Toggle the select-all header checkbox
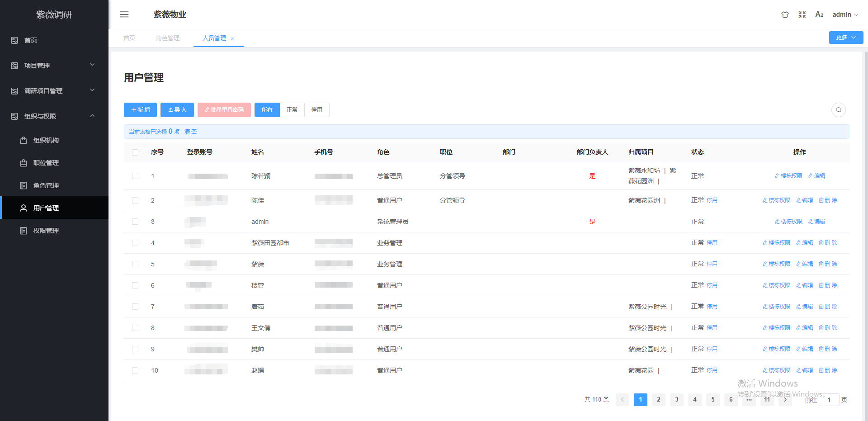The width and height of the screenshot is (868, 421). pos(135,152)
